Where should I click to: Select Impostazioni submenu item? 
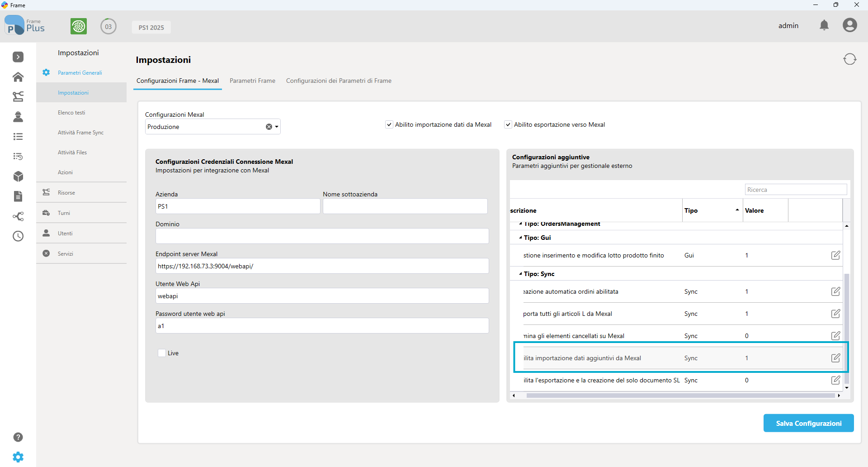(x=81, y=92)
